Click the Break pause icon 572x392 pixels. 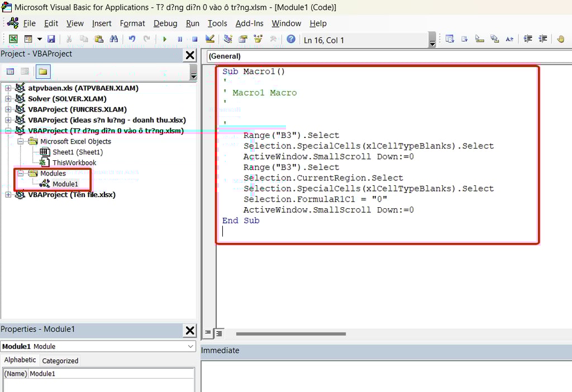pos(180,39)
